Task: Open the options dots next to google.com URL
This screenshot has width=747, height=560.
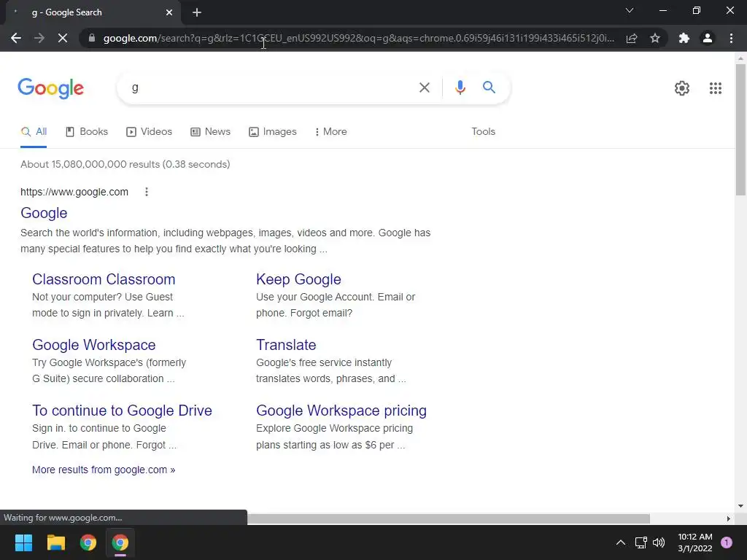Action: point(146,192)
